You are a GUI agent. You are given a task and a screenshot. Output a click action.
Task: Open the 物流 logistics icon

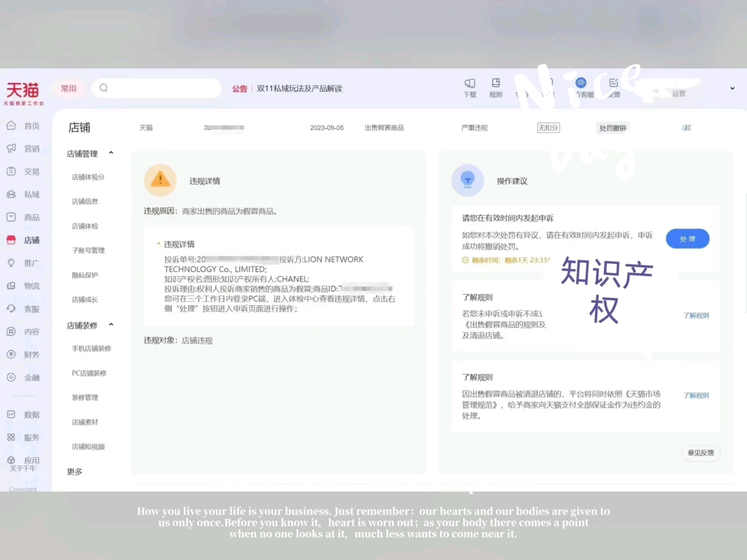click(11, 286)
